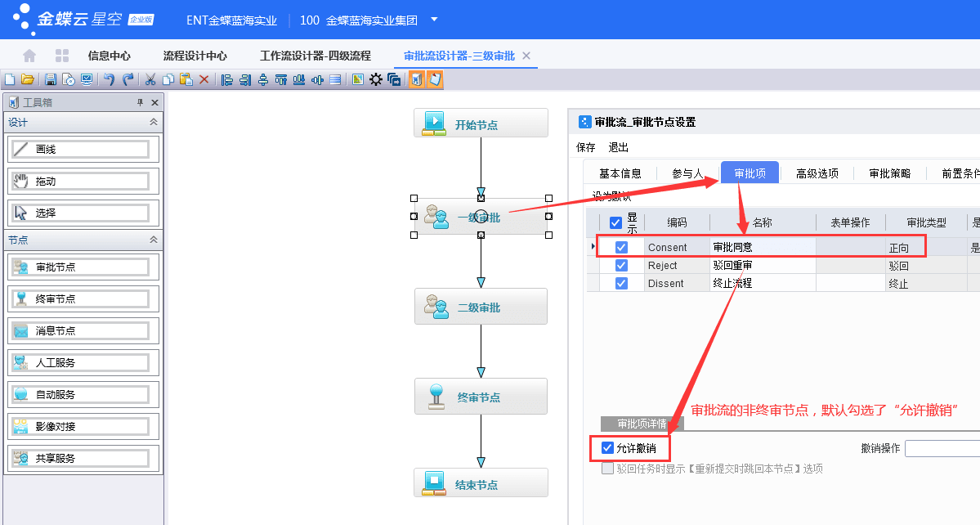Click the save floppy disk toolbar icon

tap(50, 79)
